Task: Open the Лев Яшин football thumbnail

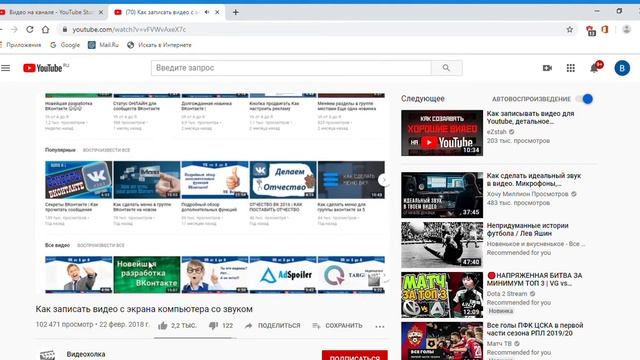Action: point(442,245)
